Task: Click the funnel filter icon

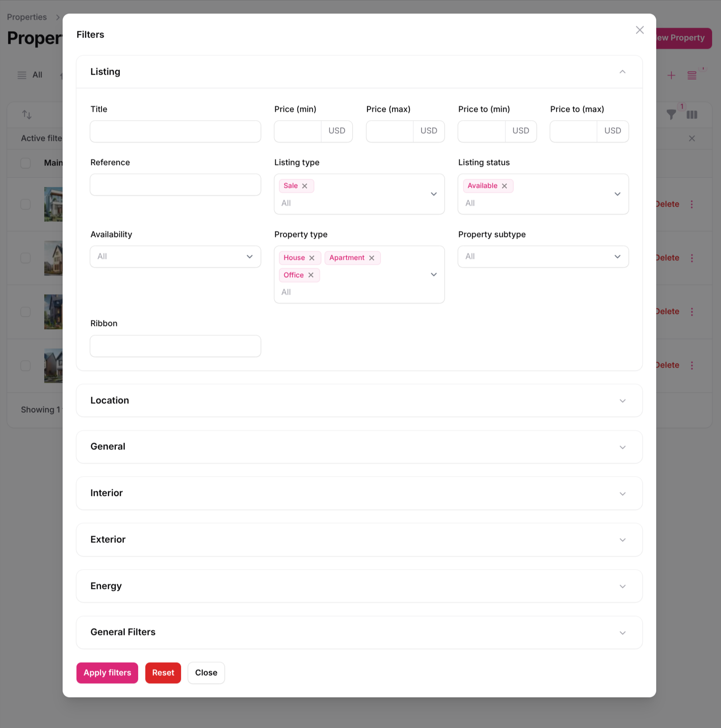Action: pyautogui.click(x=671, y=115)
